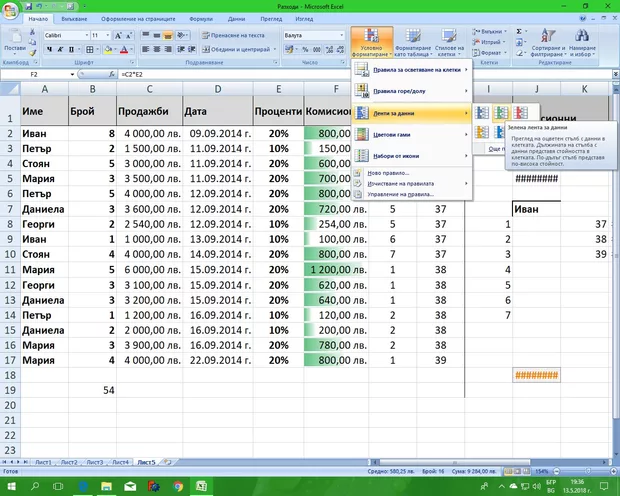Choose the orange data bar preset
620x496 pixels.
484,133
